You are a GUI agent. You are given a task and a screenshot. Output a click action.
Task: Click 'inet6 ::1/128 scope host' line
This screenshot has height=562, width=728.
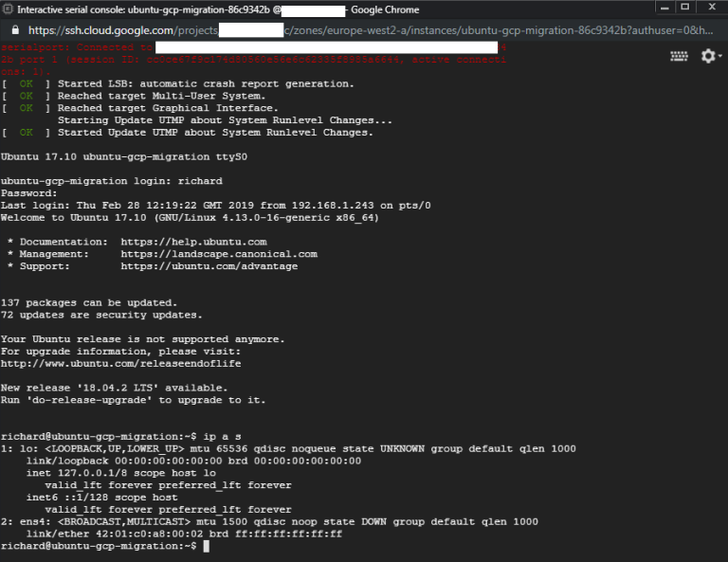[101, 497]
